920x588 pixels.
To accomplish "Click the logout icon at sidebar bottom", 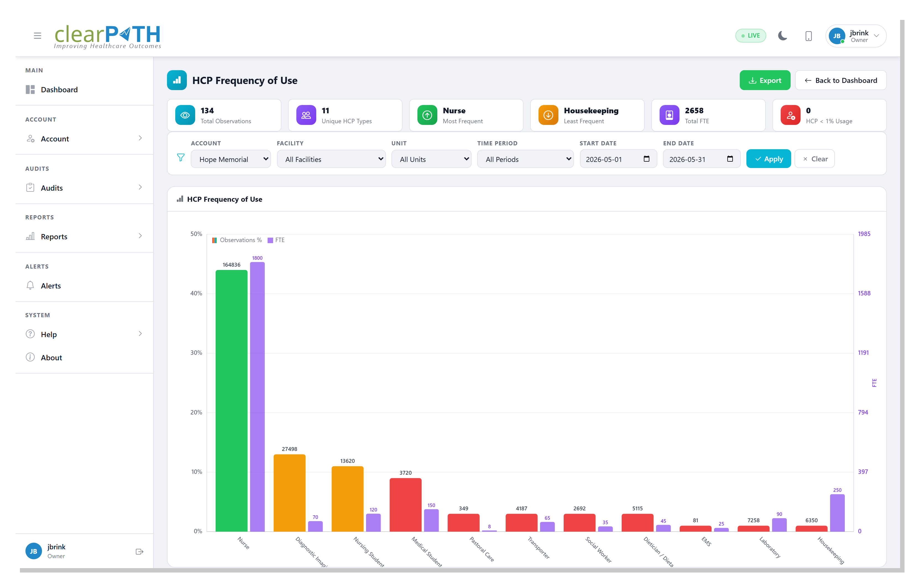I will click(139, 552).
